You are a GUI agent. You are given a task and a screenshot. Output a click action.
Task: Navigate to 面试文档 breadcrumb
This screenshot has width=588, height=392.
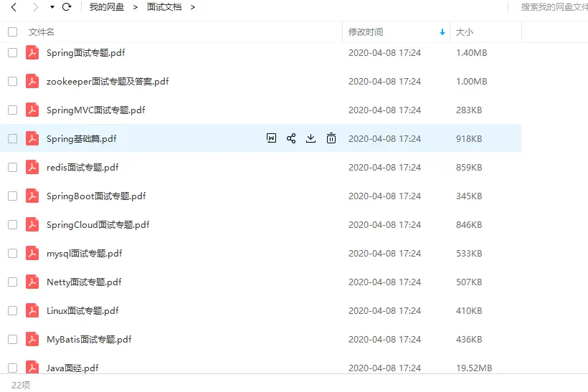pyautogui.click(x=164, y=7)
